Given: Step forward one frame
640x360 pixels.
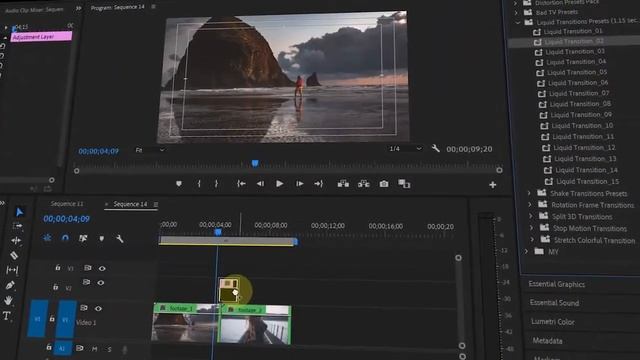Looking at the screenshot, I should [300, 184].
